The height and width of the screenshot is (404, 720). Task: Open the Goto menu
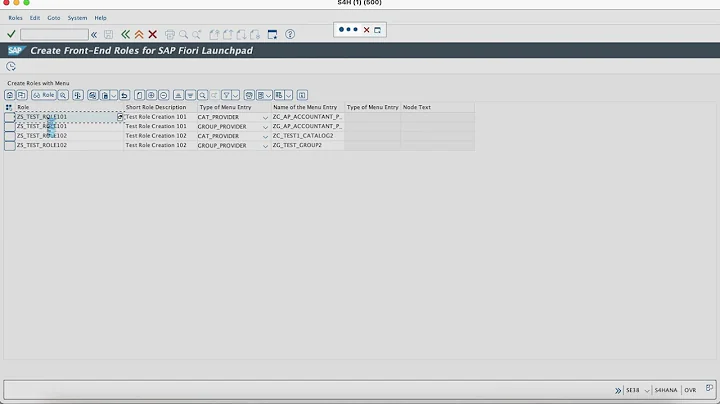pyautogui.click(x=54, y=18)
